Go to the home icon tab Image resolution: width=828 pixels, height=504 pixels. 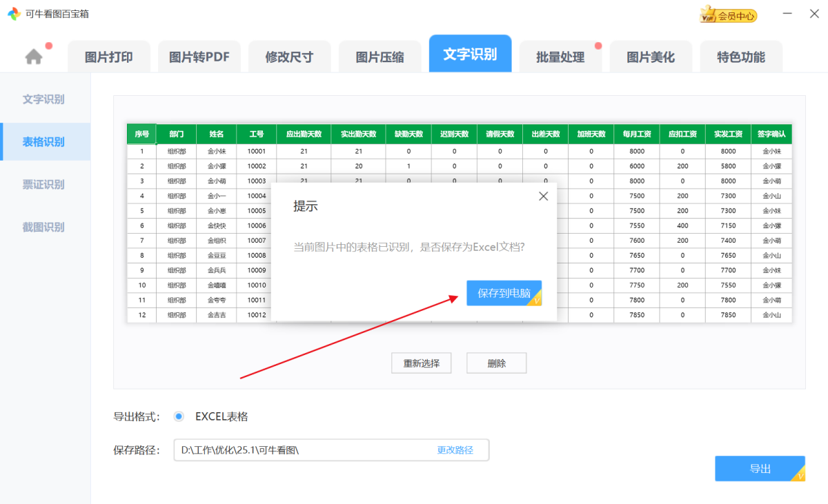(x=34, y=57)
